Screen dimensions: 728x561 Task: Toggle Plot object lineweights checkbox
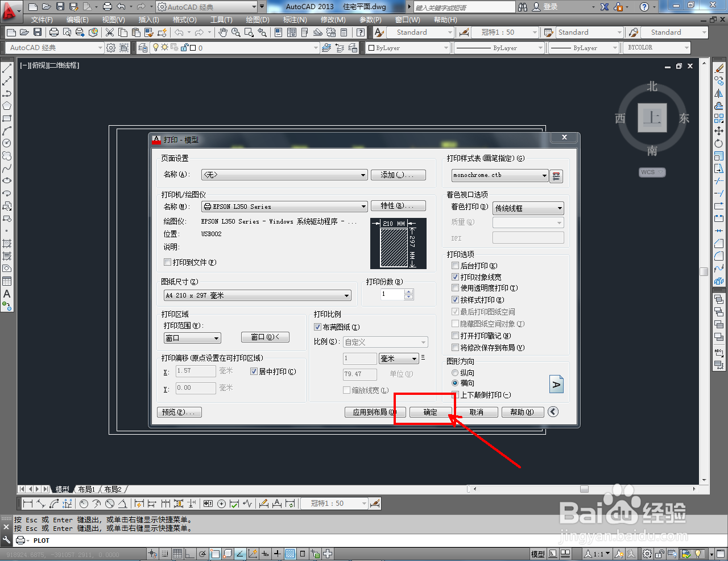pos(455,277)
